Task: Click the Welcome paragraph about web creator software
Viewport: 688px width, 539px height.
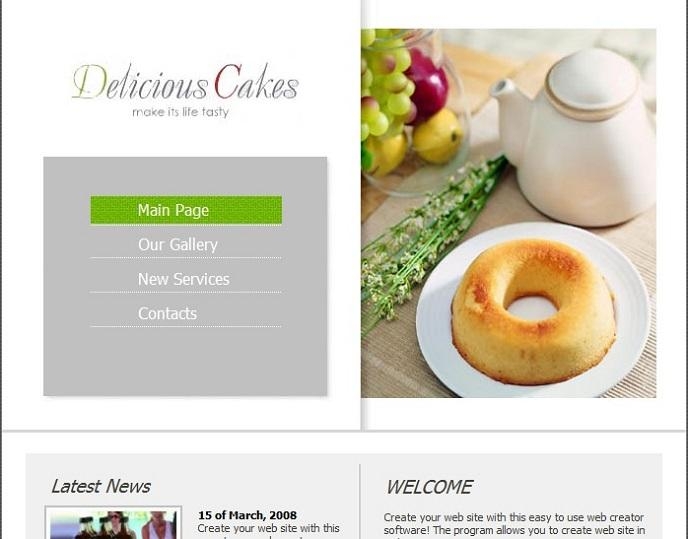Action: point(514,526)
